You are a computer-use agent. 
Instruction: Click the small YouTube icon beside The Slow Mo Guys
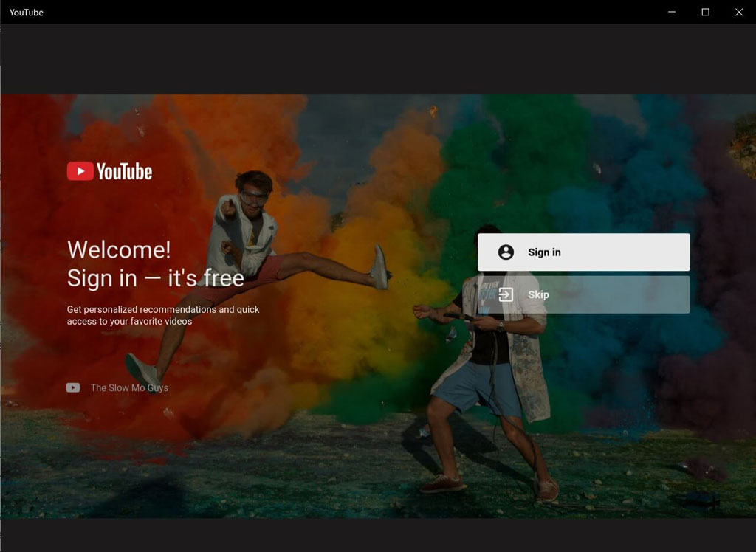[x=73, y=387]
